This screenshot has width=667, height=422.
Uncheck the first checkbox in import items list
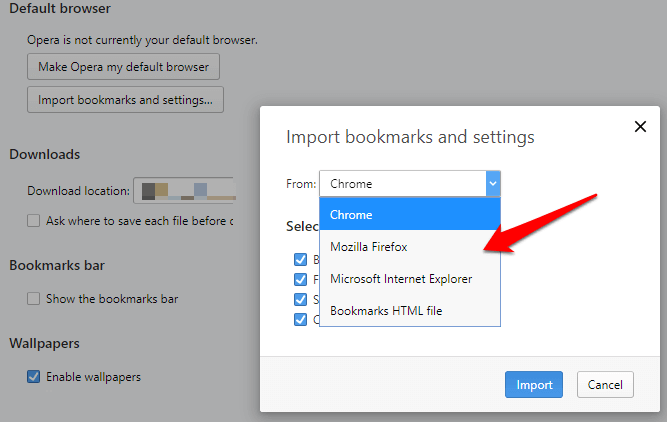tap(300, 259)
